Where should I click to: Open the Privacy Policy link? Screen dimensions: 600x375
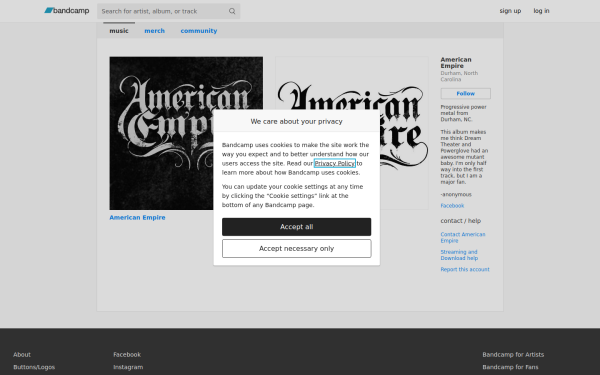point(334,163)
